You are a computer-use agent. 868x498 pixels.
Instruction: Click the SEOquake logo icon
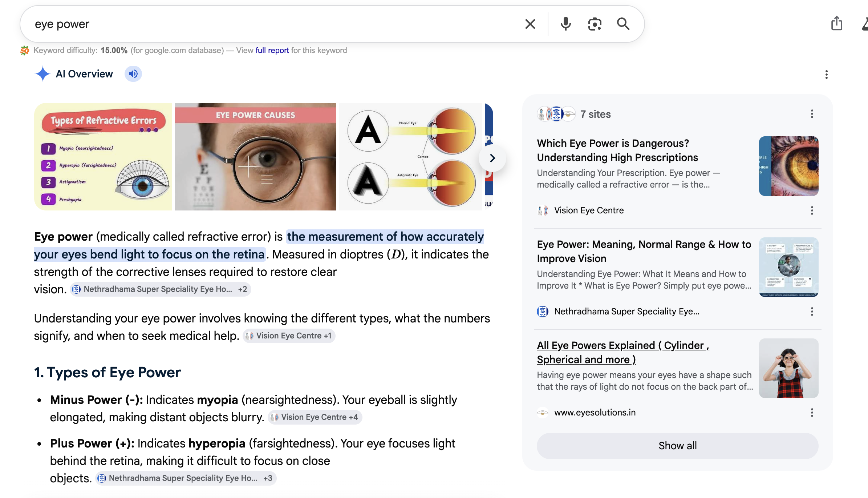(x=25, y=51)
